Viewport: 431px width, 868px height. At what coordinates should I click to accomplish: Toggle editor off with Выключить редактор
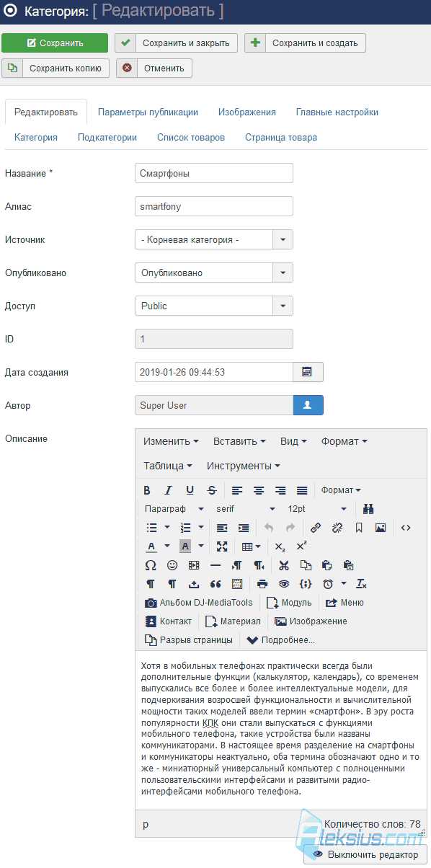[365, 854]
